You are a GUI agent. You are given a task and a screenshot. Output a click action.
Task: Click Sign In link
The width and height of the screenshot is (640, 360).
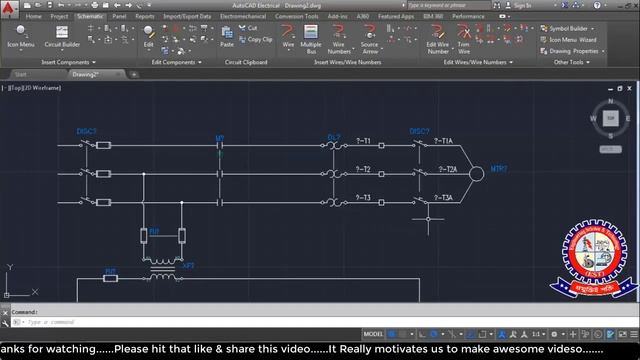[x=523, y=5]
